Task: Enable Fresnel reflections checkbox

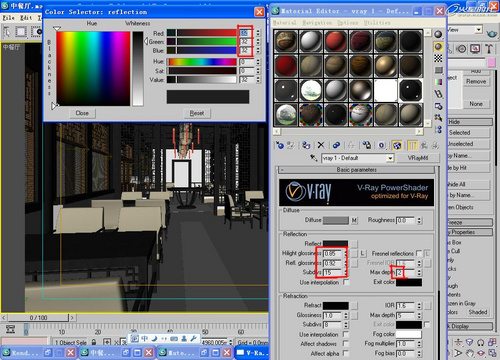Action: (x=419, y=253)
